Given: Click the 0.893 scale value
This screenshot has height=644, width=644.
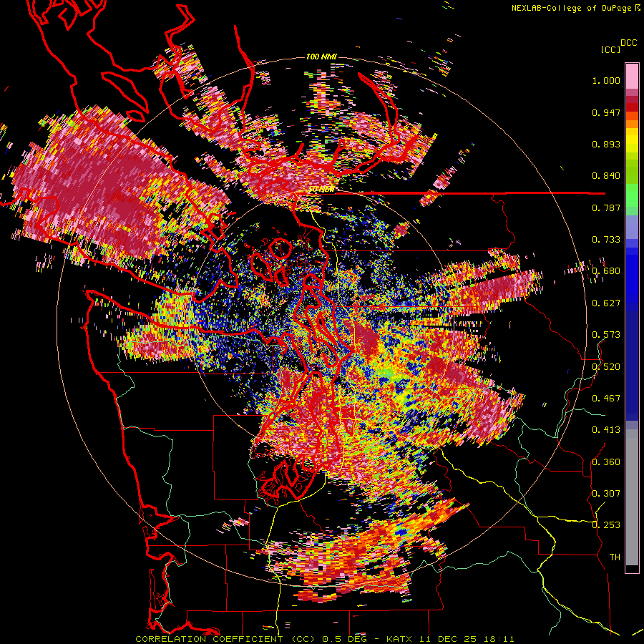Looking at the screenshot, I should [606, 144].
